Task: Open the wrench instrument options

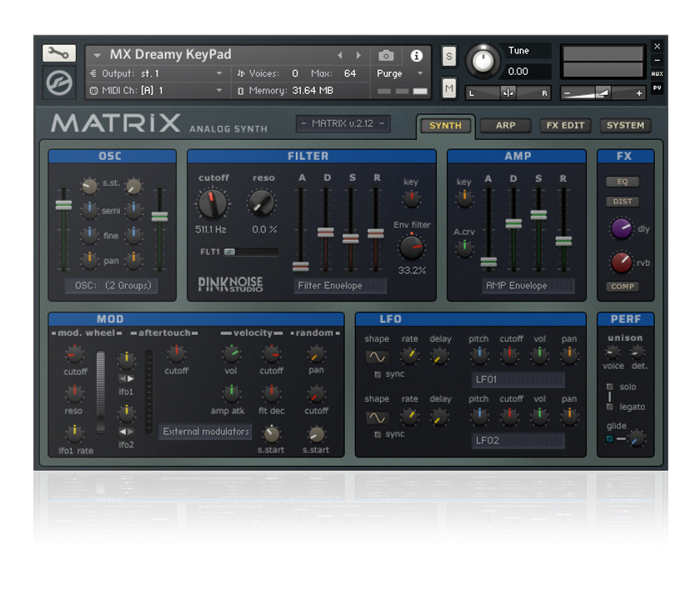Action: tap(59, 53)
